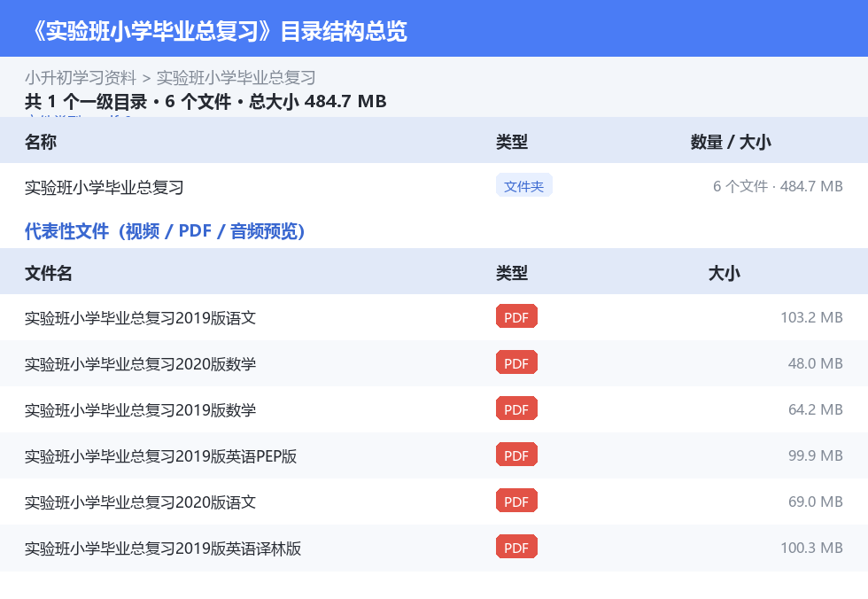Open file 实验班小学毕业总复习2019版英语PEP版
This screenshot has width=868, height=599.
[x=160, y=455]
